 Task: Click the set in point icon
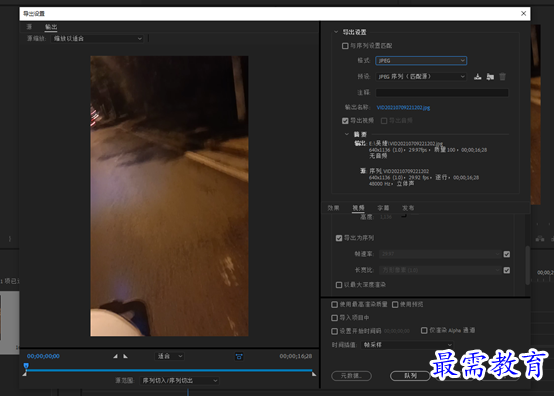116,356
